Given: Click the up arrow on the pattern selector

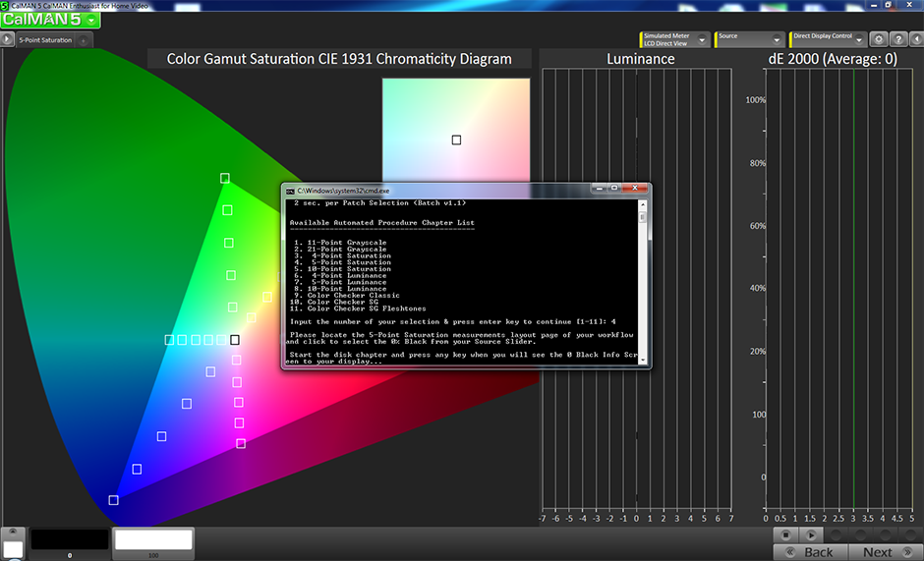Looking at the screenshot, I should (13, 532).
